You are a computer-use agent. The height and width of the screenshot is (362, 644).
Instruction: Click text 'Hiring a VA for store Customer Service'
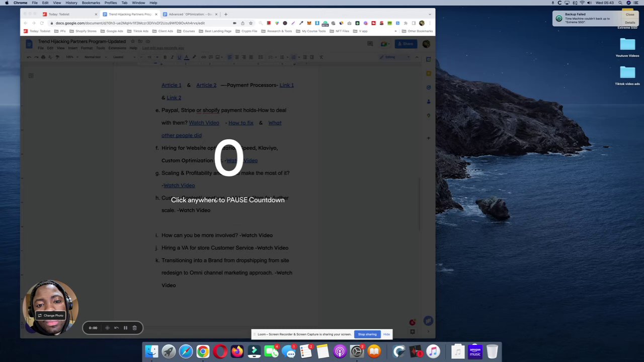pyautogui.click(x=207, y=248)
